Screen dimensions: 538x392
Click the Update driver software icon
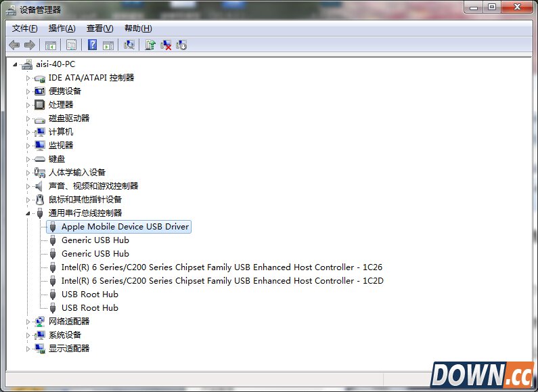coord(150,45)
